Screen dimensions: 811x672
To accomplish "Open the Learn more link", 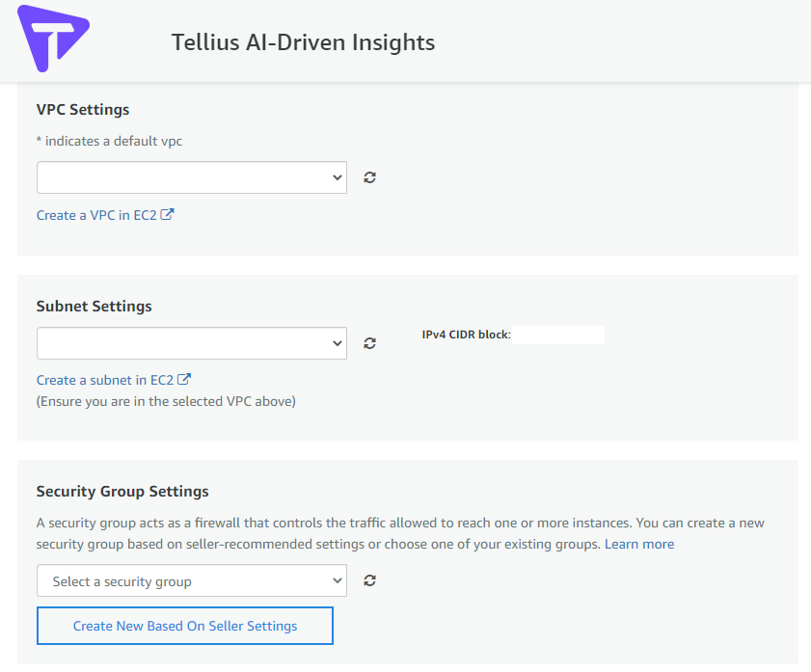I will pyautogui.click(x=639, y=544).
